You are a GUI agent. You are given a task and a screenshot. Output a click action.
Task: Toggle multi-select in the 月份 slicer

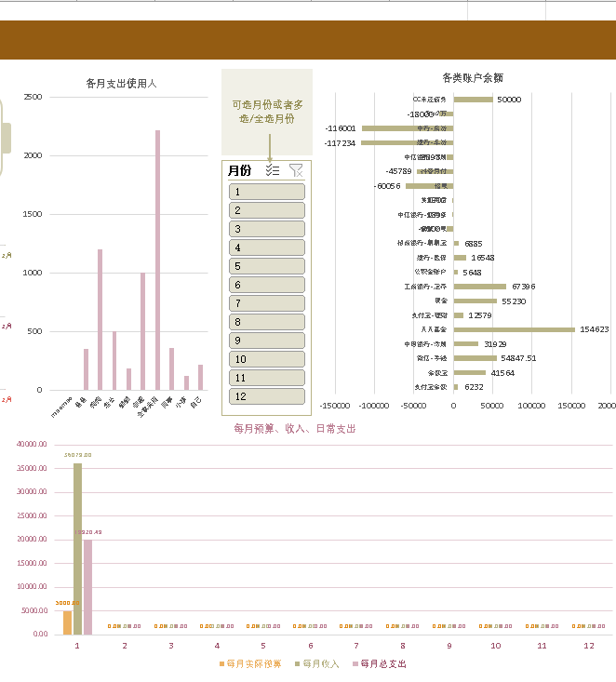click(x=272, y=170)
